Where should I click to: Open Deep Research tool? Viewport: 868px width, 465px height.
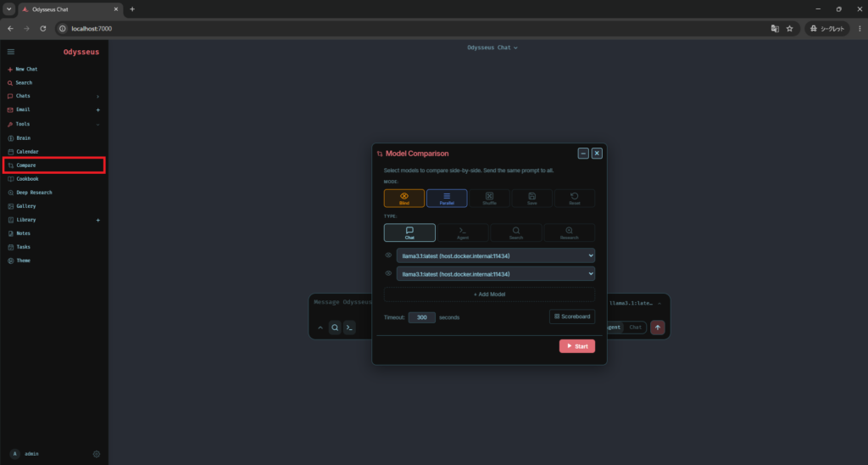[34, 193]
